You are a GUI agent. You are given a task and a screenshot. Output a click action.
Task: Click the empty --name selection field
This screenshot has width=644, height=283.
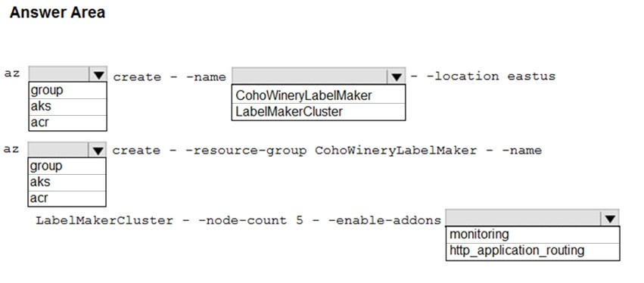(310, 76)
